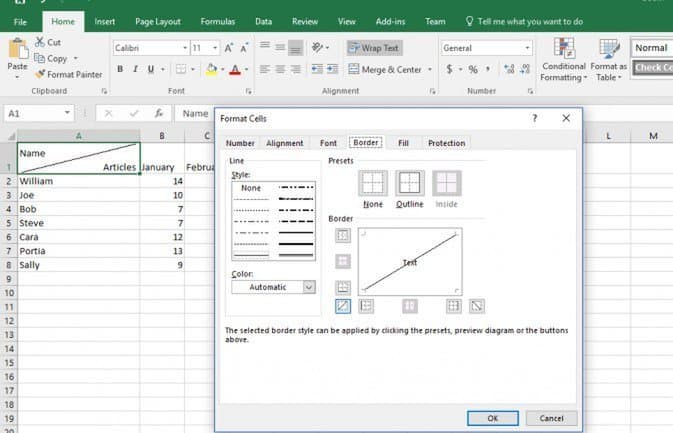Open Format as Table menu
The width and height of the screenshot is (673, 433).
click(x=608, y=60)
